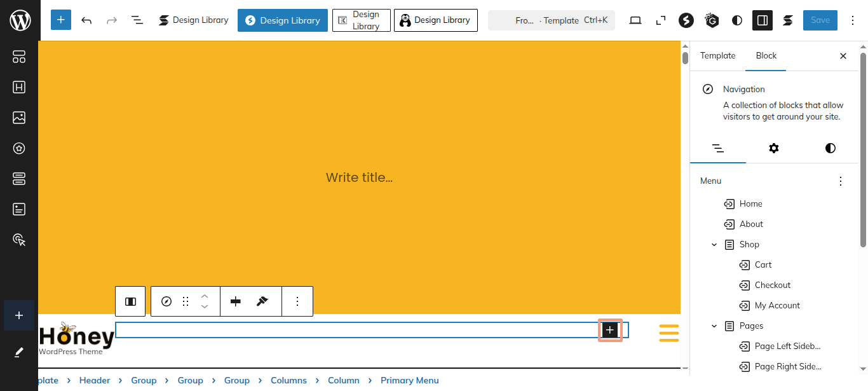Click the Navigation block compass icon
868x391 pixels.
(166, 301)
